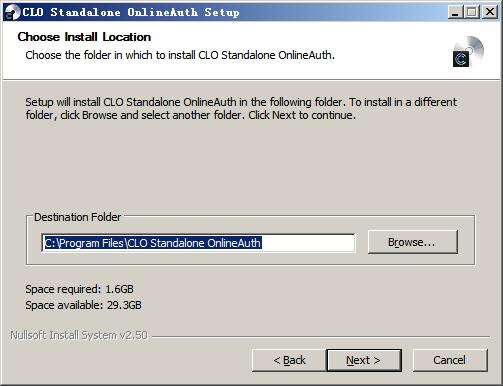Go to the previous step with Back
The width and height of the screenshot is (503, 386).
[x=289, y=360]
